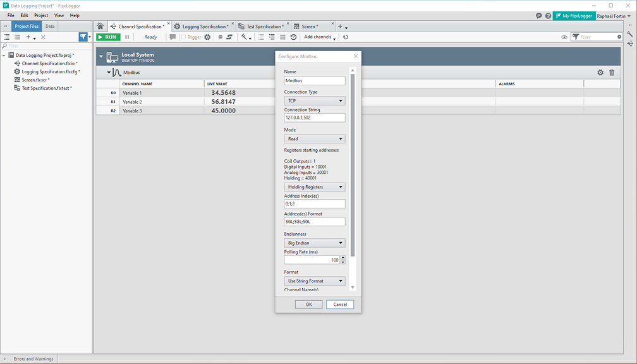Image resolution: width=637 pixels, height=364 pixels.
Task: Toggle the eye visibility icon near Filter
Action: pyautogui.click(x=564, y=37)
